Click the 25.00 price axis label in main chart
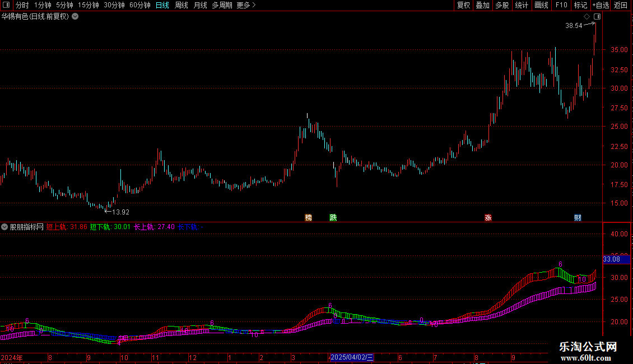Screen dimensions: 633x364 619,127
